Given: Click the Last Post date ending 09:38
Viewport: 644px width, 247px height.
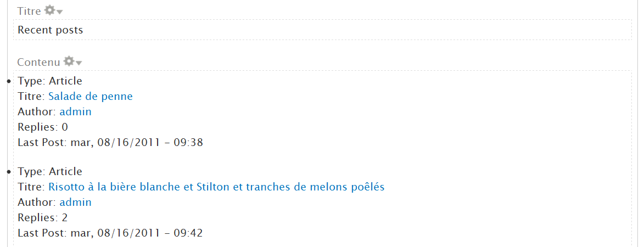Looking at the screenshot, I should tap(137, 143).
